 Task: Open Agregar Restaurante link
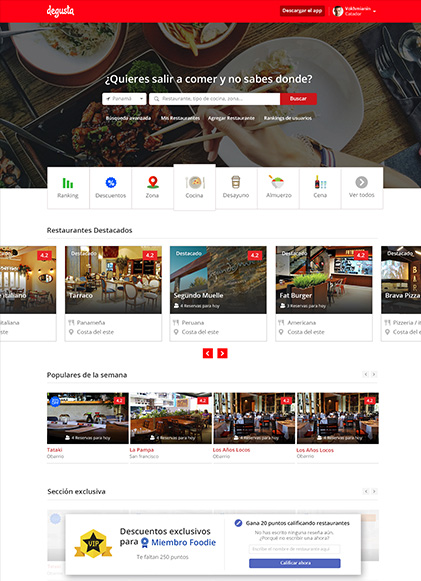coord(231,118)
